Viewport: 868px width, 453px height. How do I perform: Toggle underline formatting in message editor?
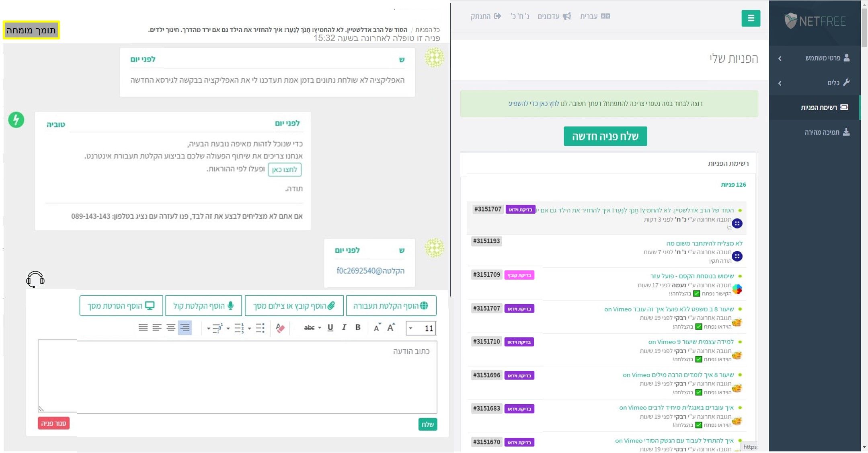(x=330, y=327)
